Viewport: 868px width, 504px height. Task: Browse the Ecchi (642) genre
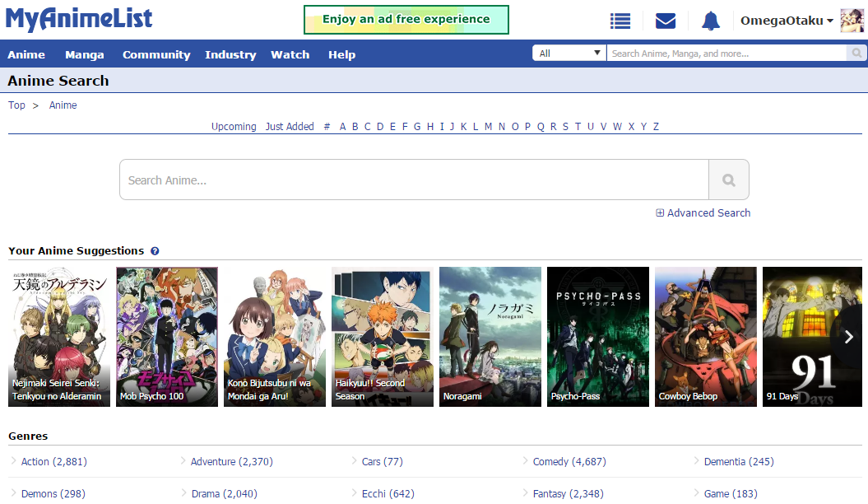[x=388, y=494]
